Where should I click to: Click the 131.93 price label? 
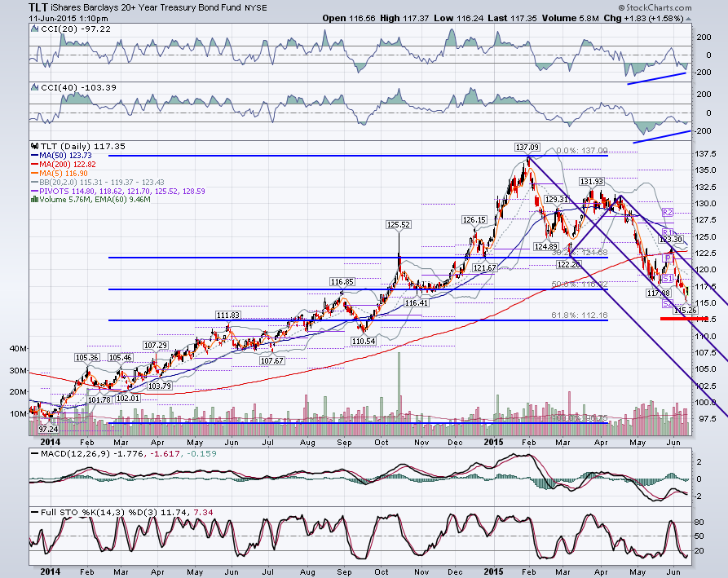(591, 182)
